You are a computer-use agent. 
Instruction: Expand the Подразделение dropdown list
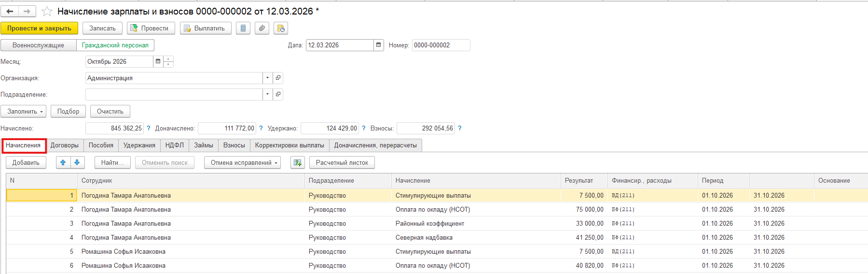pyautogui.click(x=268, y=94)
